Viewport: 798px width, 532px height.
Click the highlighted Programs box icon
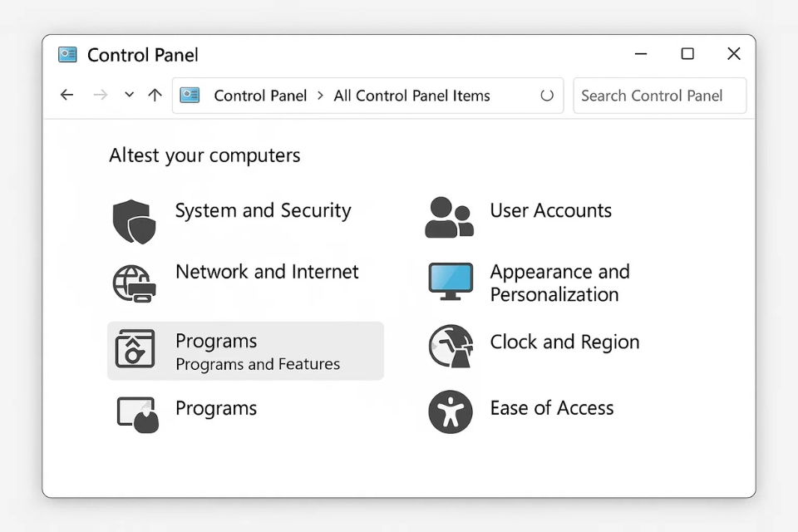(x=135, y=349)
